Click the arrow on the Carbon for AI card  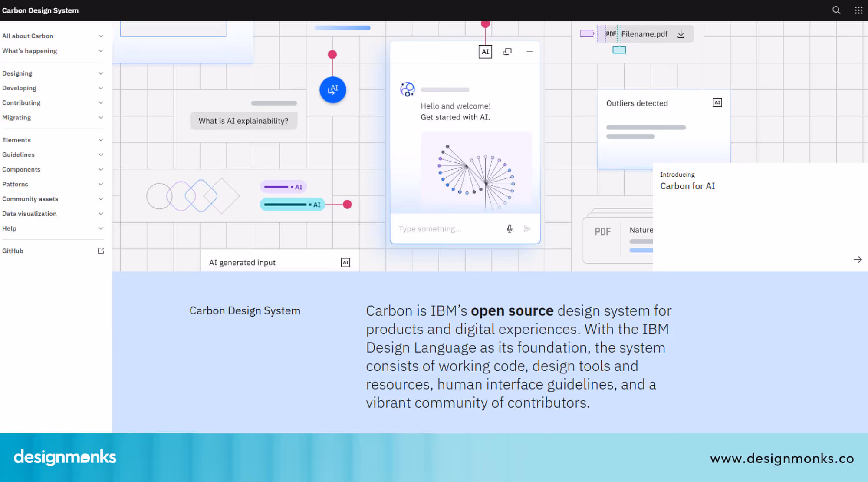coord(857,259)
